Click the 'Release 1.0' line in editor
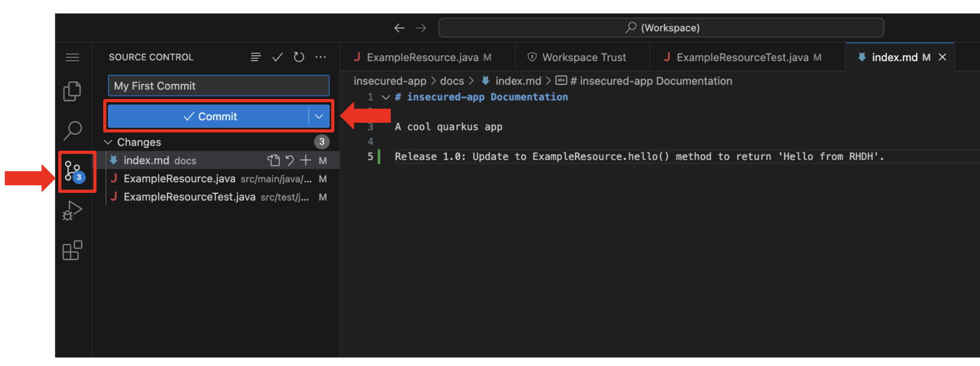 coord(640,157)
